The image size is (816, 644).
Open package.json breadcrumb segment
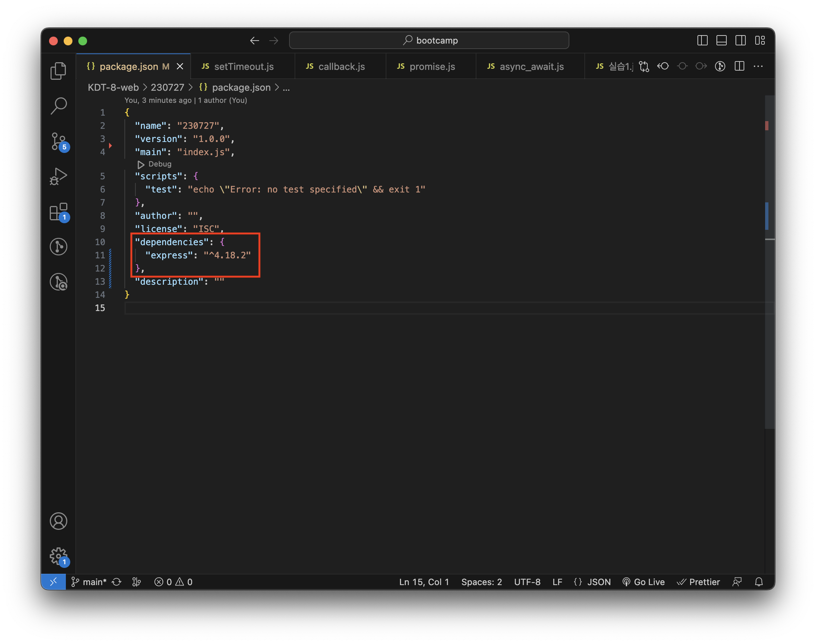click(x=235, y=87)
